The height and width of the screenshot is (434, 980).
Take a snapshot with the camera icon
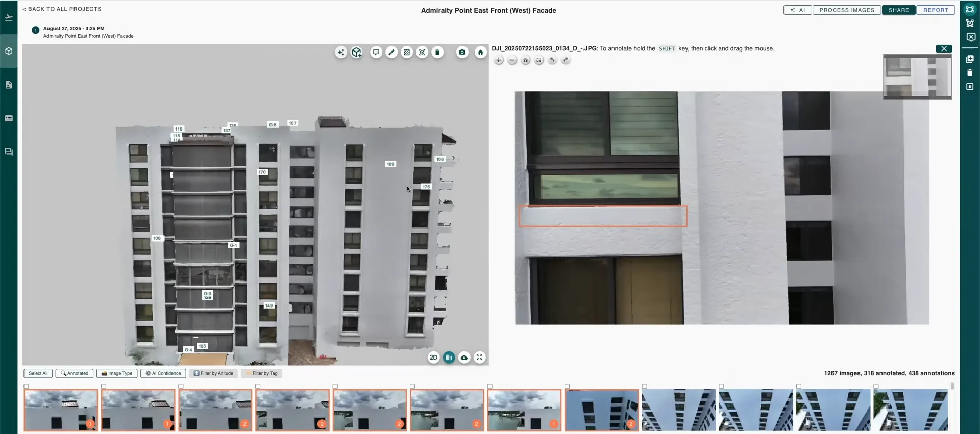coord(462,53)
